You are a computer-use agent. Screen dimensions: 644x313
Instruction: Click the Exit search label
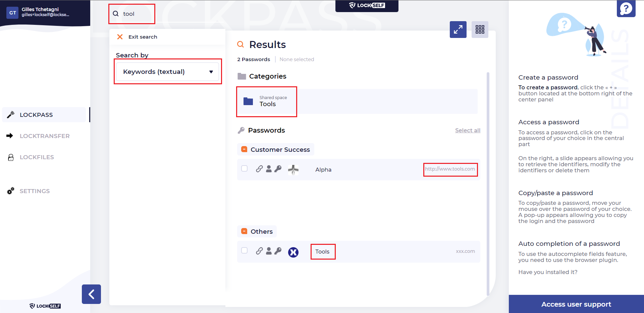(x=143, y=37)
